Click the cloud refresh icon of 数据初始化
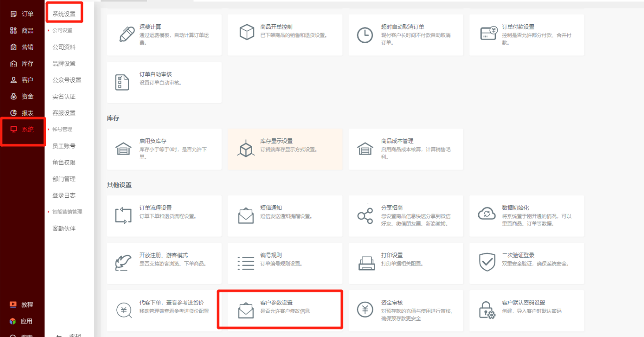Screen dimensions: 644x337 (x=487, y=214)
